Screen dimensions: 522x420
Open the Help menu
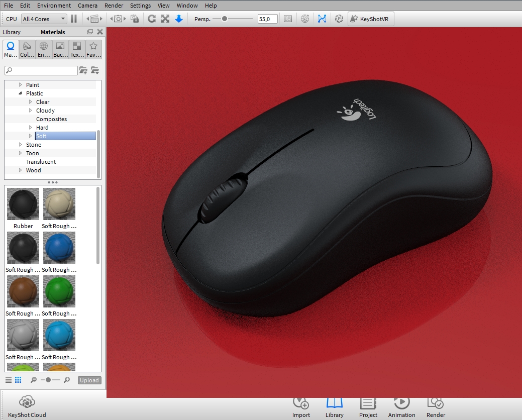tap(211, 6)
